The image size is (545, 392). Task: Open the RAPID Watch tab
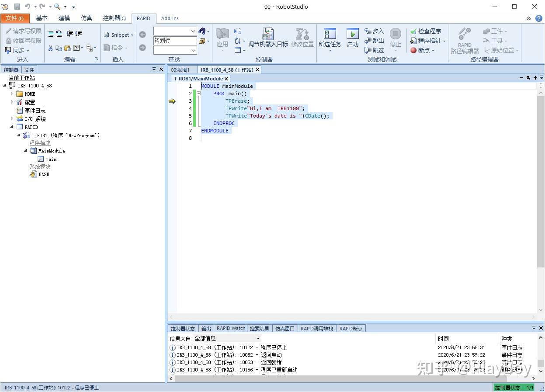tap(231, 328)
